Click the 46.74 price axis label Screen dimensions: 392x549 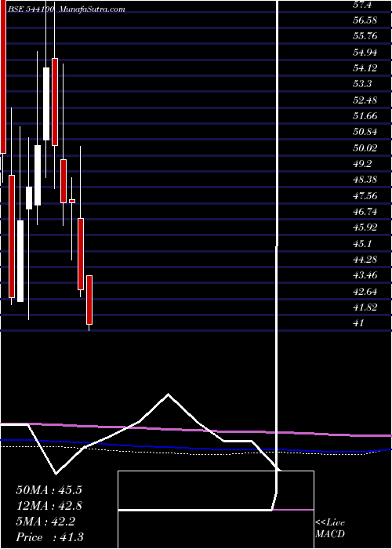(365, 213)
